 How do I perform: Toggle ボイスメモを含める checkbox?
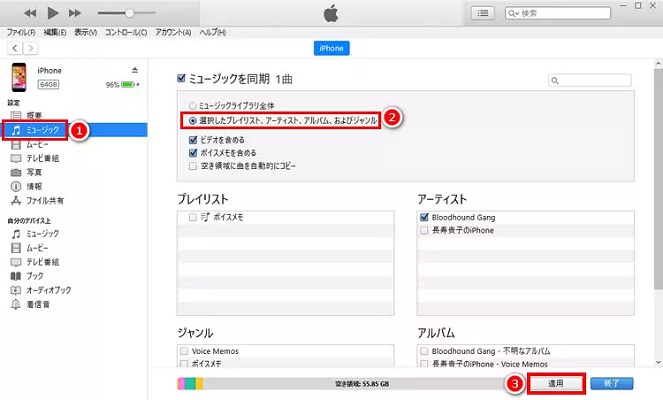tap(193, 153)
